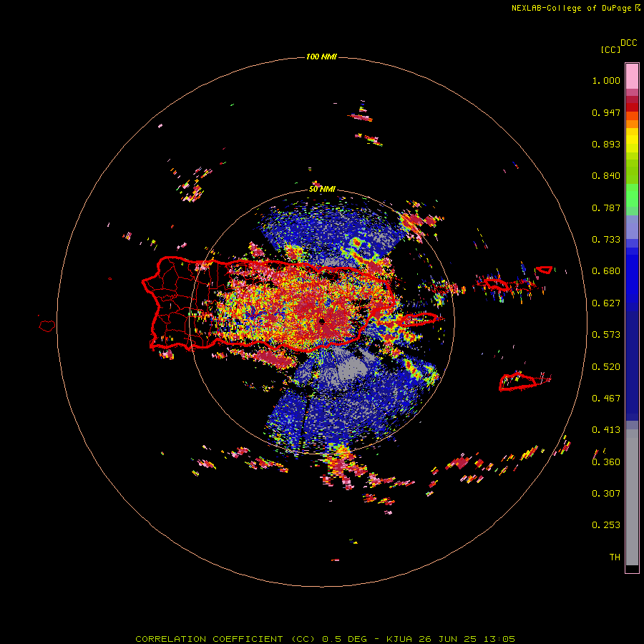Click the 0.520 scale value
This screenshot has width=644, height=644.
coord(606,367)
